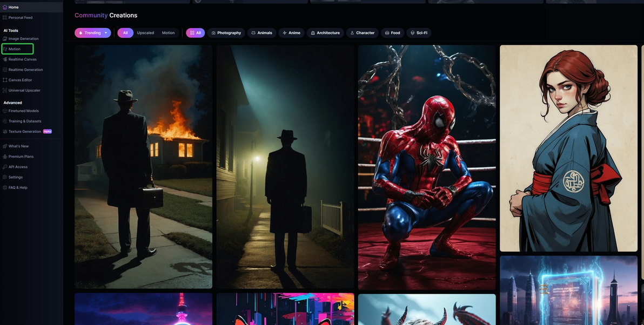
Task: Filter by Photography category label
Action: click(229, 33)
